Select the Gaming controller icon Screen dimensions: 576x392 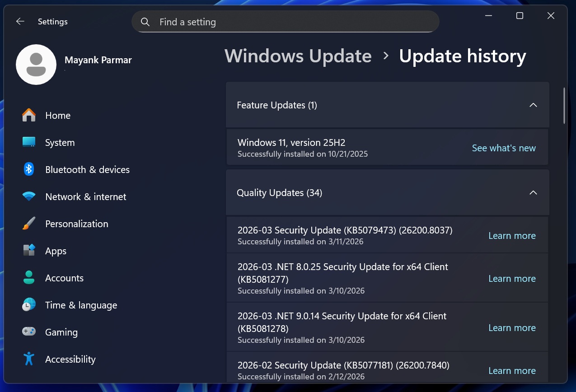(28, 332)
